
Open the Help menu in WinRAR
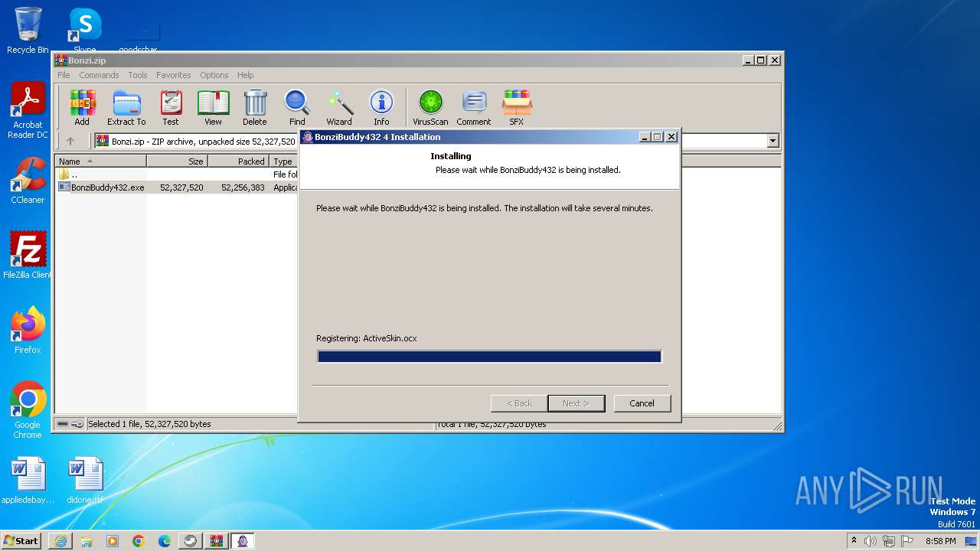pyautogui.click(x=245, y=75)
